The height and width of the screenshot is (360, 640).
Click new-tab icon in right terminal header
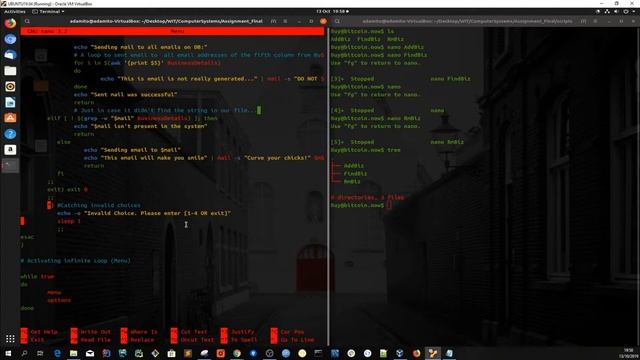click(583, 21)
